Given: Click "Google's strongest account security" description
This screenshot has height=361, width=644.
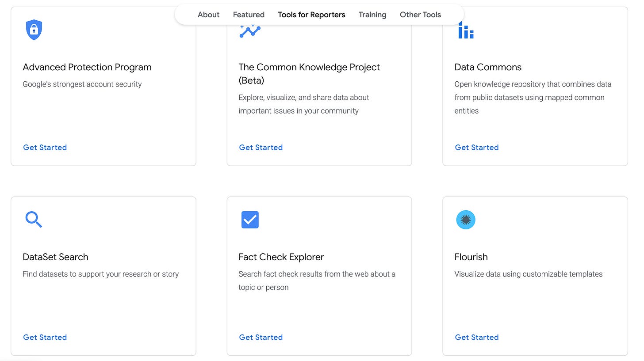Looking at the screenshot, I should (82, 84).
